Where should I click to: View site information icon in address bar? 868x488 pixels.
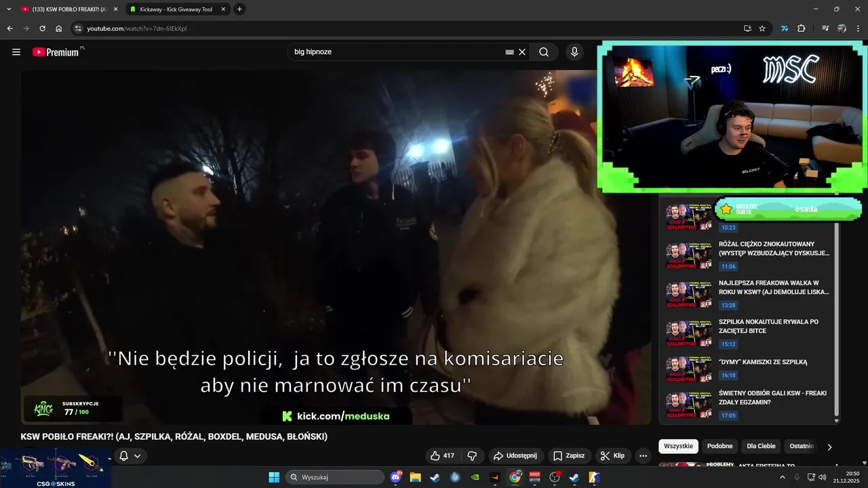78,28
